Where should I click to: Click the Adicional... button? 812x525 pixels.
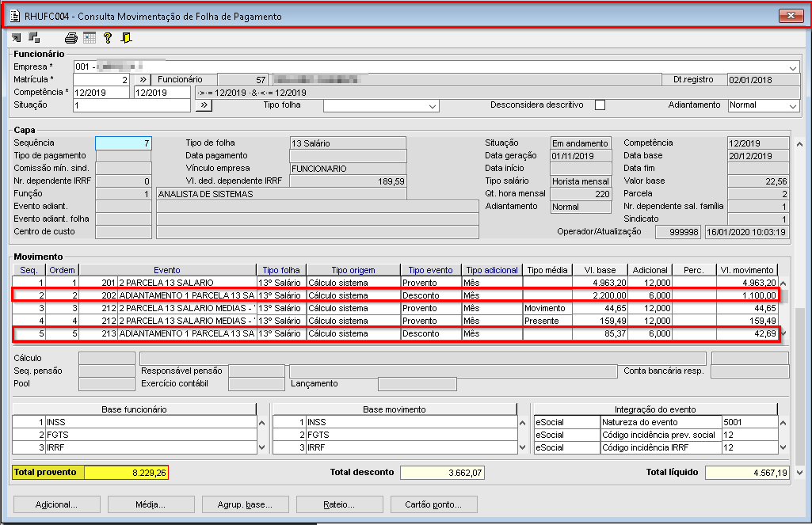[x=56, y=504]
